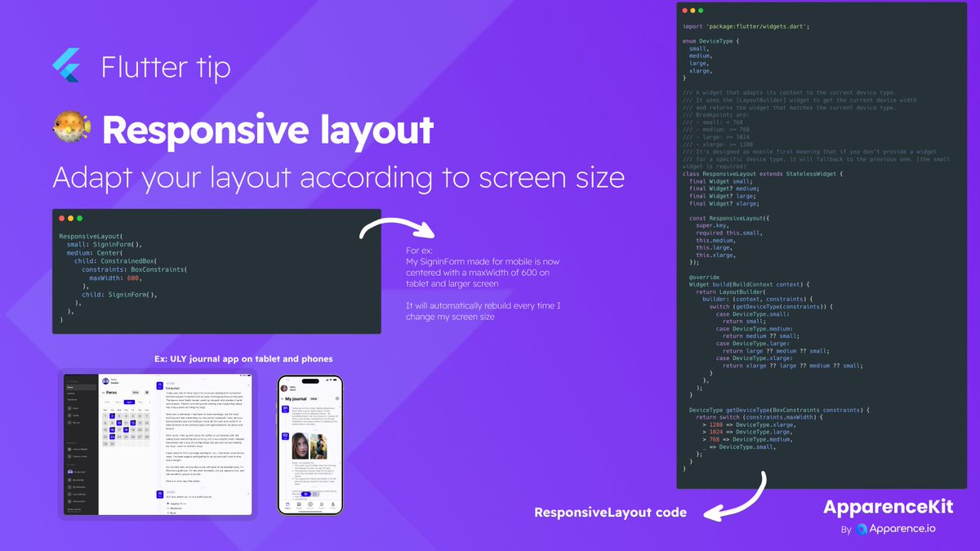The height and width of the screenshot is (551, 980).
Task: Click 'Ex: ULY journal app on tablet and phones'
Action: click(243, 358)
